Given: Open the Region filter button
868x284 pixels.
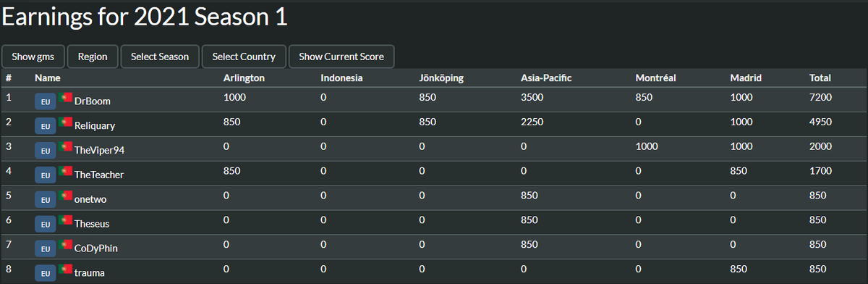Looking at the screenshot, I should (93, 57).
